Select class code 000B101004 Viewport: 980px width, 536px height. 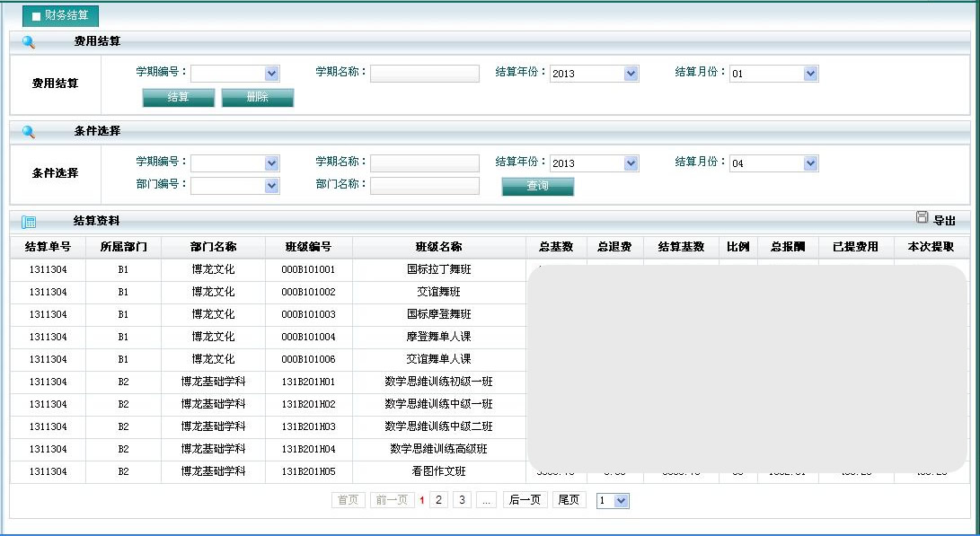(308, 338)
